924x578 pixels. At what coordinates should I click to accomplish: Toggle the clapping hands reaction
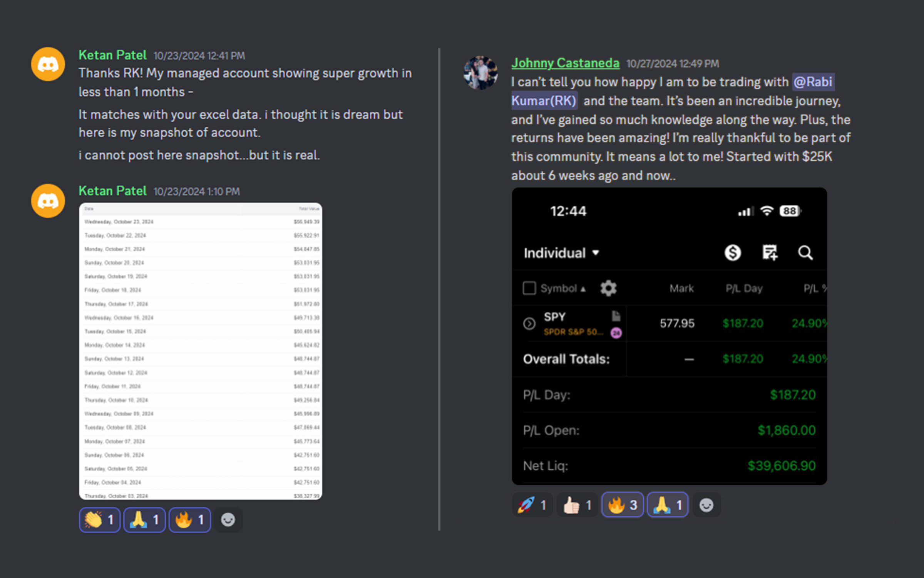100,520
